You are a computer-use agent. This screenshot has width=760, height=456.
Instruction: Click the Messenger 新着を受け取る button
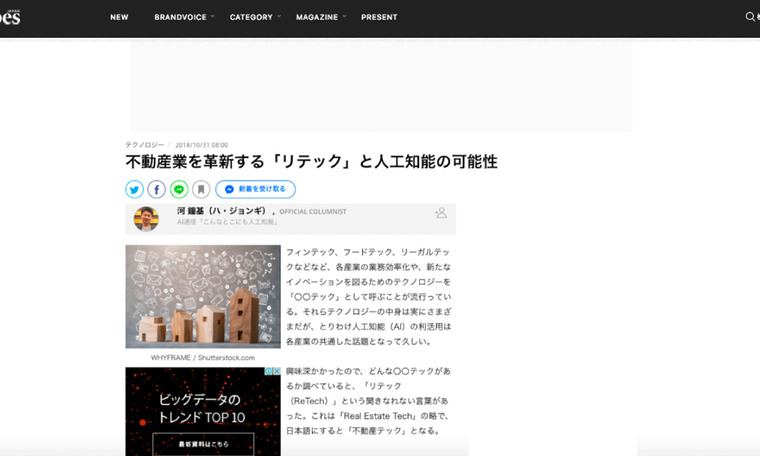pyautogui.click(x=255, y=189)
